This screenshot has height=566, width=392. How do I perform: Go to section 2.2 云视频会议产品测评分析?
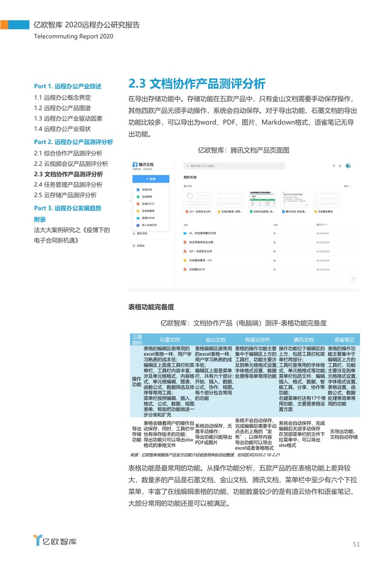(71, 164)
